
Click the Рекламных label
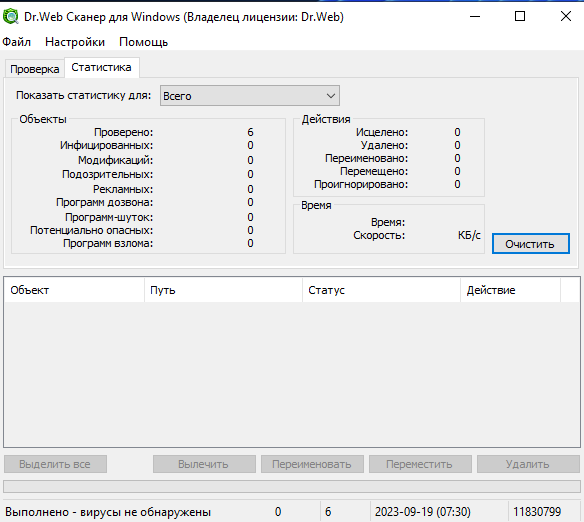123,189
